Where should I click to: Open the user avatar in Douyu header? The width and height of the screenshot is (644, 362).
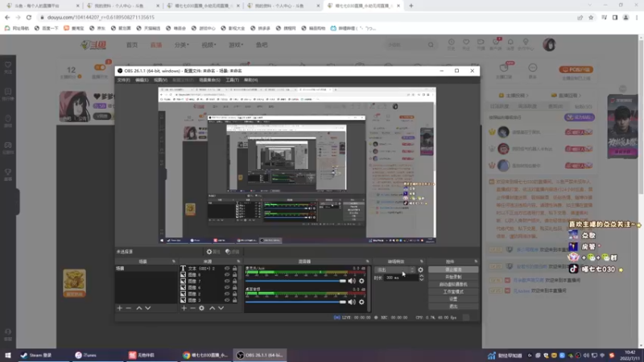[x=549, y=44]
